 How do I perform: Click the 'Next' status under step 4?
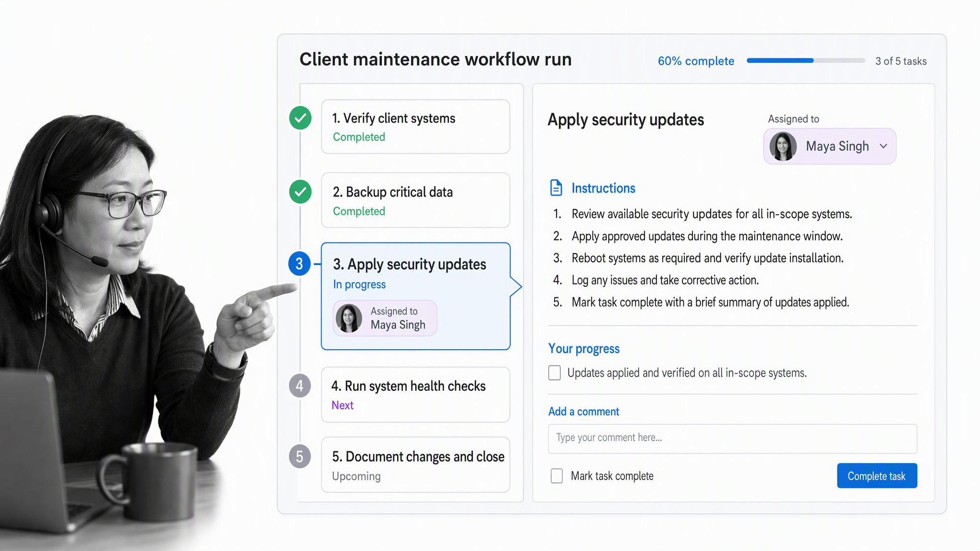(343, 405)
